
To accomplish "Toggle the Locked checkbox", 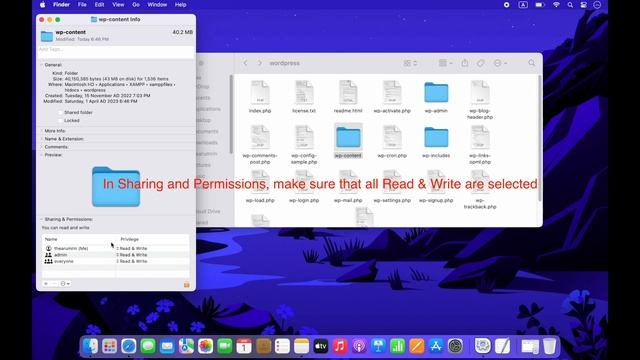I will tap(60, 120).
